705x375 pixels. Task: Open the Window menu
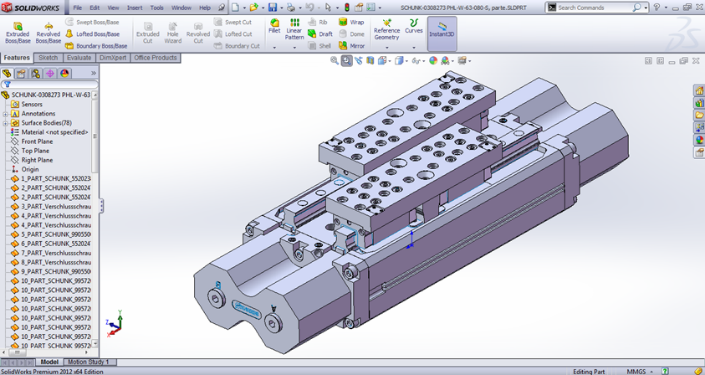click(181, 8)
